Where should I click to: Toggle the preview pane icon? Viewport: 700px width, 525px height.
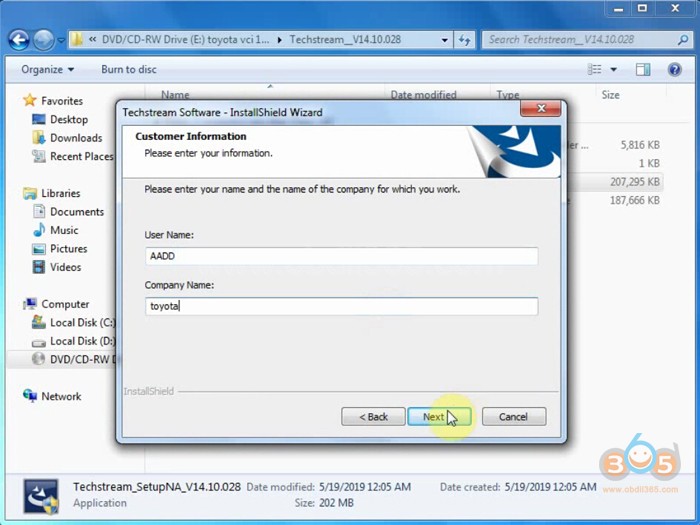pos(643,69)
